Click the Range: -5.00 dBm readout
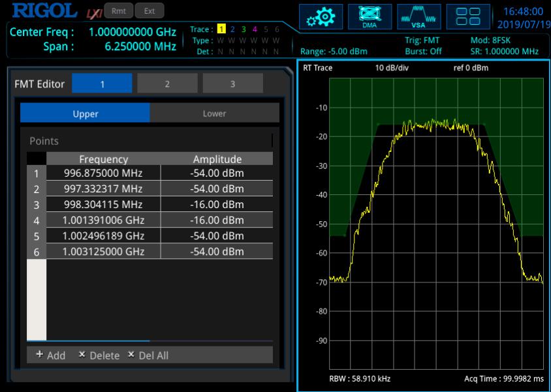551x392 pixels. tap(334, 52)
